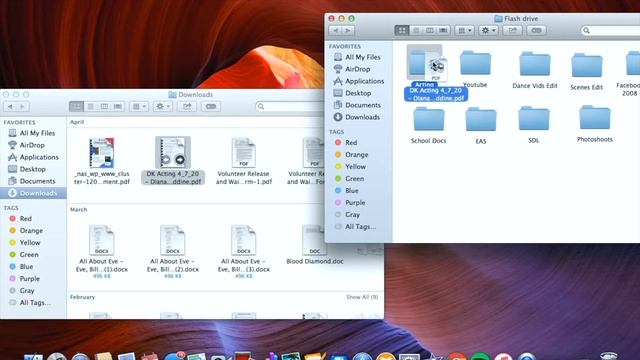Image resolution: width=640 pixels, height=360 pixels.
Task: Select AirDrop in Flash drive sidebar
Action: [358, 69]
